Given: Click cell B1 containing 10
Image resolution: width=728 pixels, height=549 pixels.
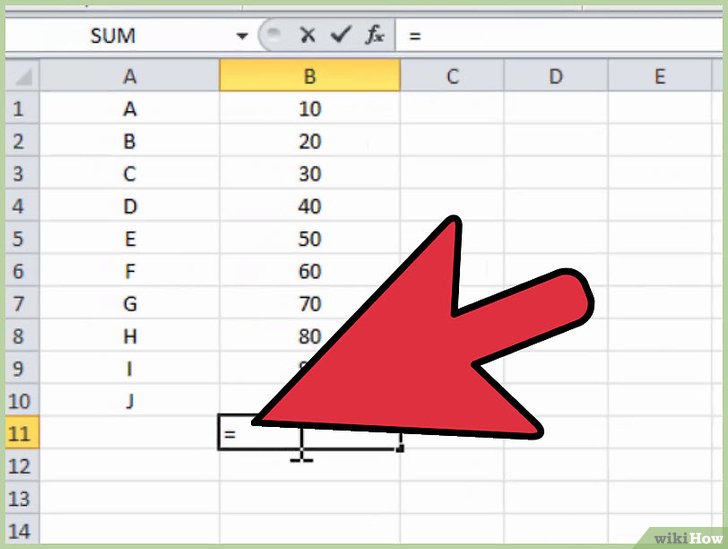Looking at the screenshot, I should 309,109.
